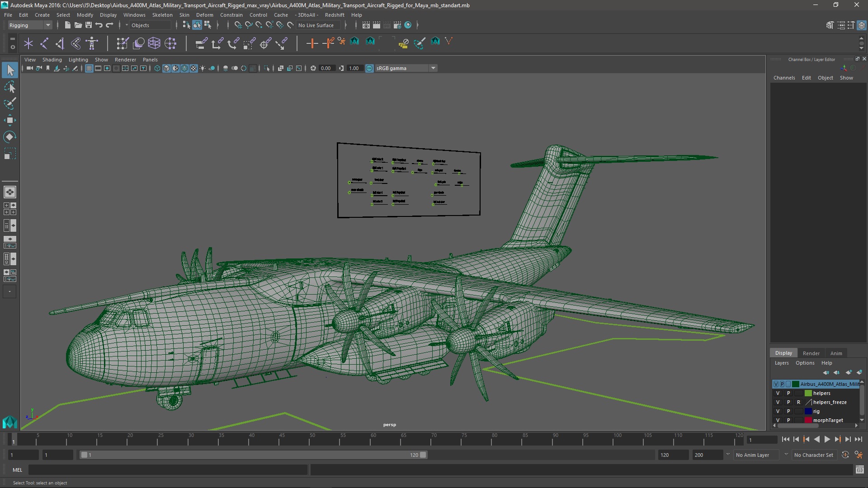This screenshot has height=488, width=868.
Task: Click the New Scene icon
Action: tap(67, 25)
